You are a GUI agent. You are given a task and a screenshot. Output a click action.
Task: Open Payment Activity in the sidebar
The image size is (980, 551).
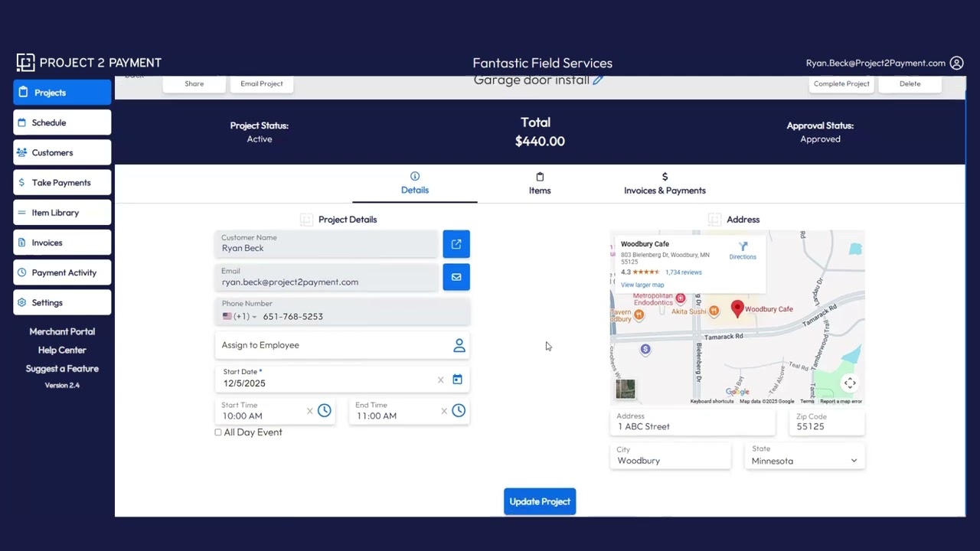62,272
